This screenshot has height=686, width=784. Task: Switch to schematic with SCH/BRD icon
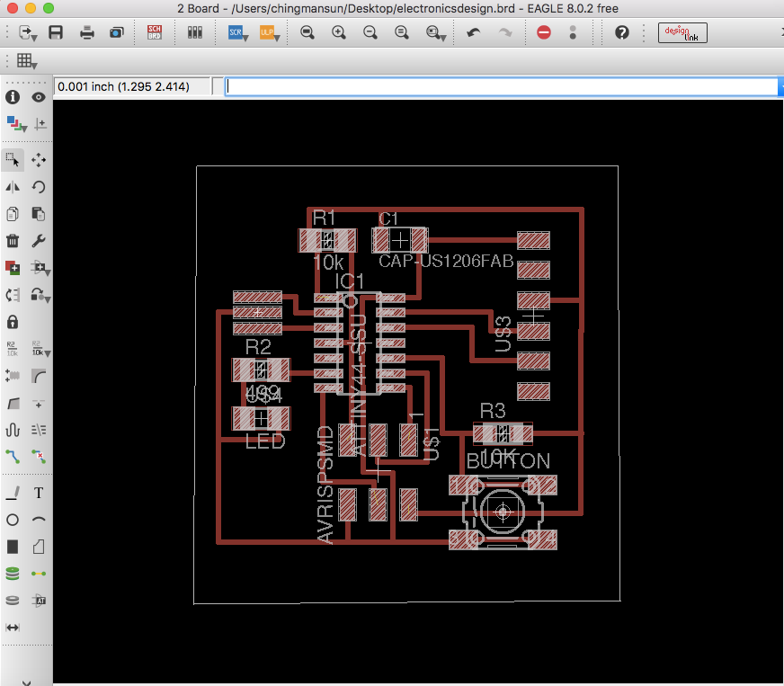155,32
